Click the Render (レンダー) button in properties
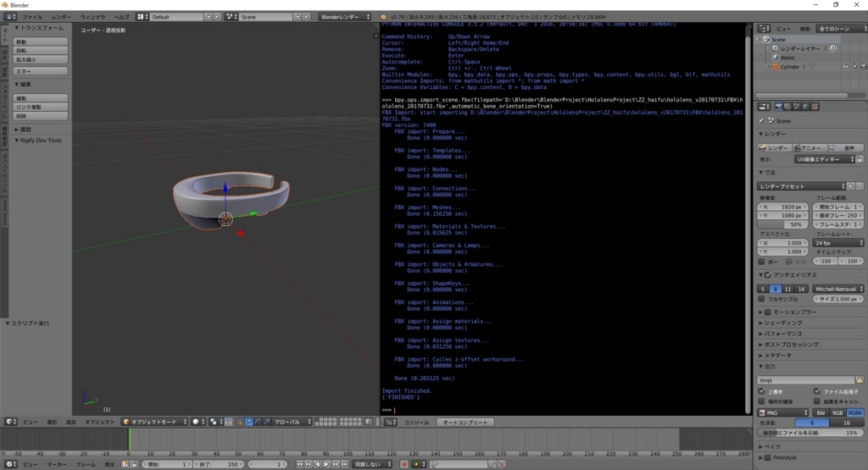This screenshot has height=470, width=868. [x=773, y=147]
